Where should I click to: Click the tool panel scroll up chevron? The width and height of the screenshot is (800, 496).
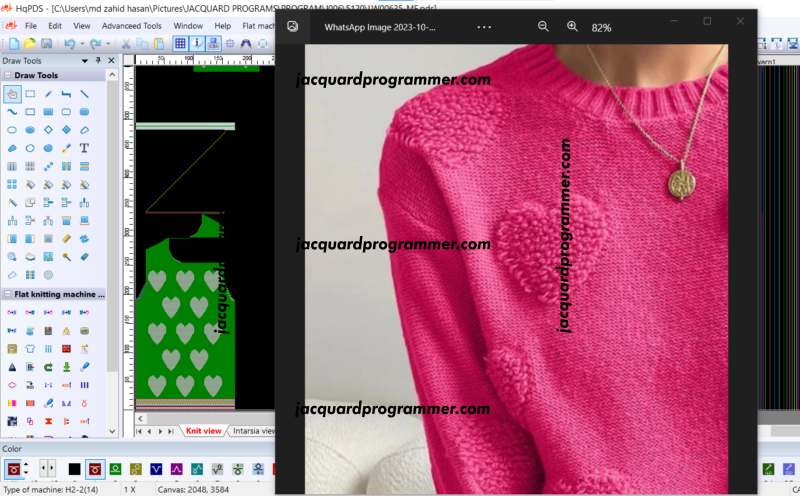pos(112,75)
